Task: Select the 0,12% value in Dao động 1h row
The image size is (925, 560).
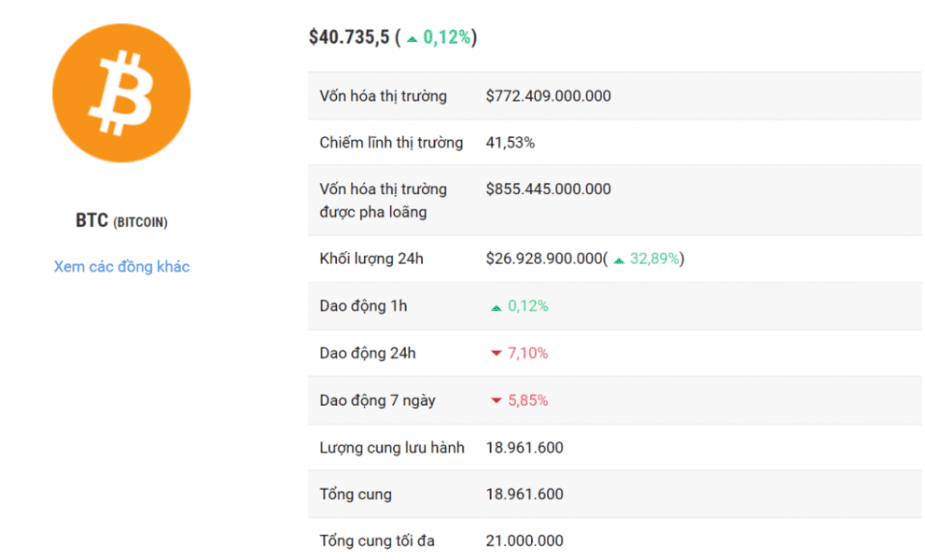Action: [528, 306]
